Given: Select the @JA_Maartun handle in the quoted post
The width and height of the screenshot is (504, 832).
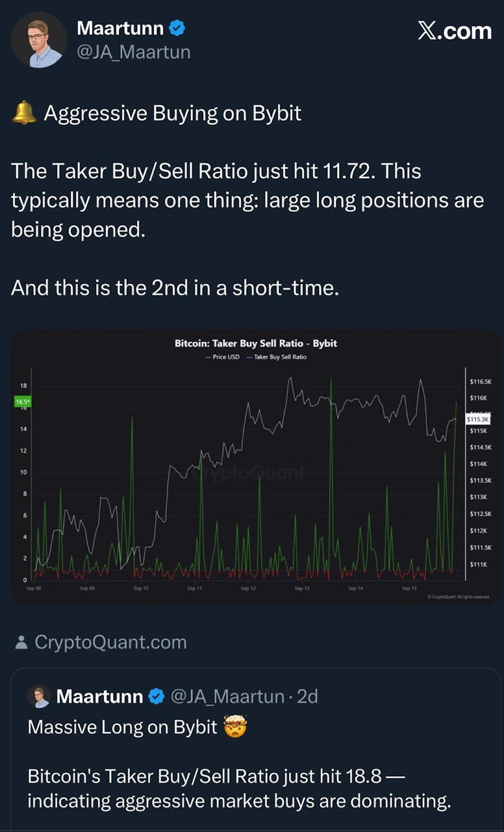Looking at the screenshot, I should (x=227, y=697).
